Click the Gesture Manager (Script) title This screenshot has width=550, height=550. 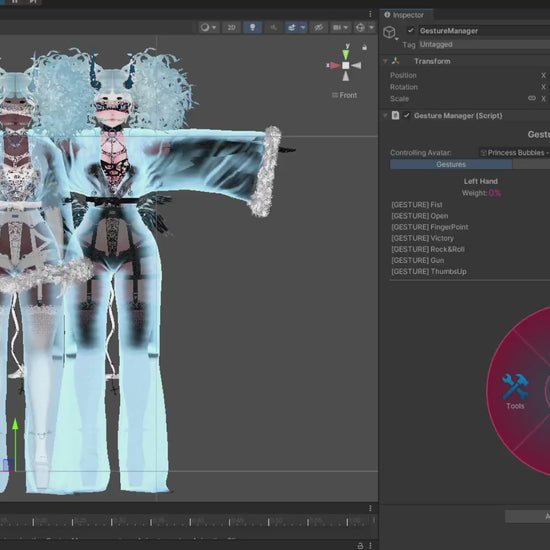click(458, 115)
